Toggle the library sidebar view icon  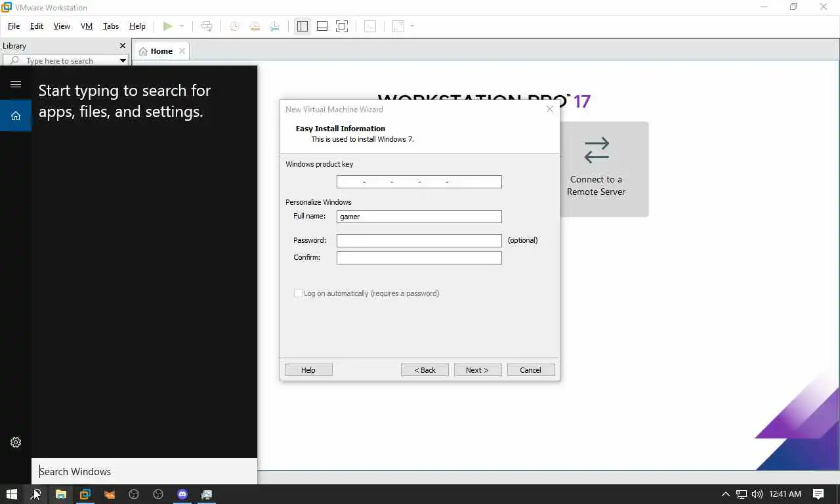click(302, 26)
